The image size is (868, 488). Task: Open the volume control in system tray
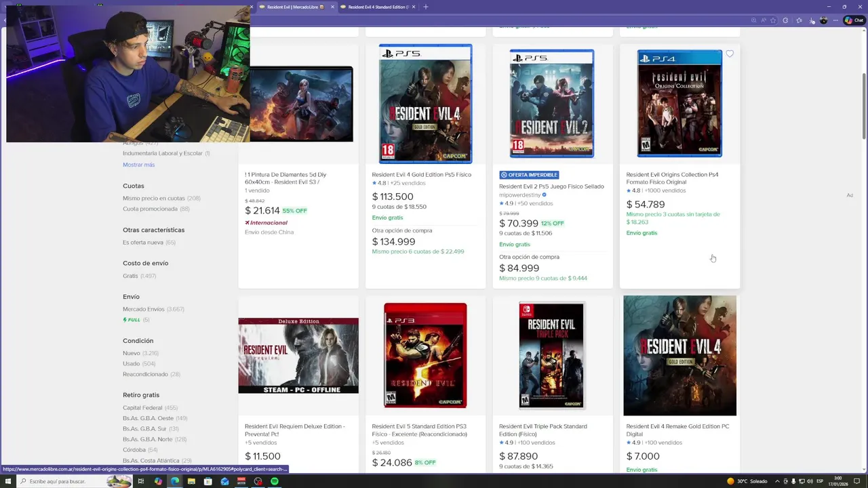point(810,481)
